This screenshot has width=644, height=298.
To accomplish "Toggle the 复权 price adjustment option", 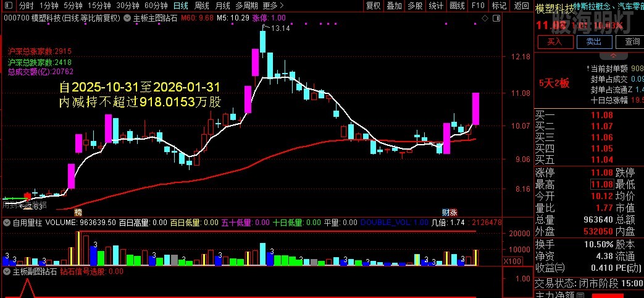I will point(373,6).
